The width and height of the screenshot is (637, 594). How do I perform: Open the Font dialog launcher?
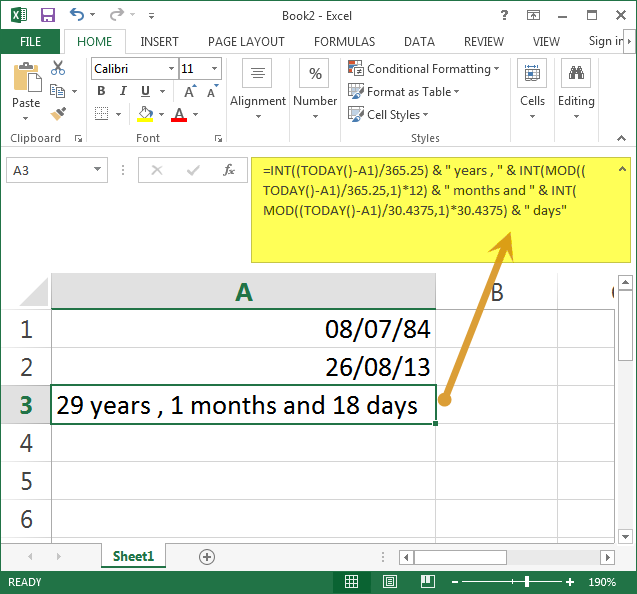point(218,139)
